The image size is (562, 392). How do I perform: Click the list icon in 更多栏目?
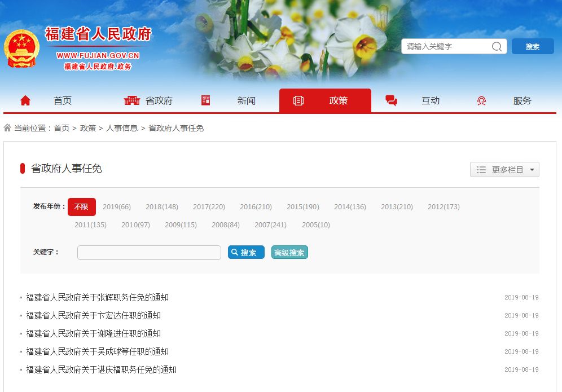click(481, 170)
